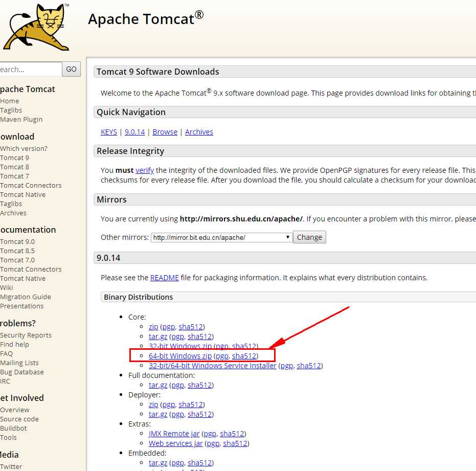
Task: Download the Embedded tar.gz
Action: [x=158, y=463]
